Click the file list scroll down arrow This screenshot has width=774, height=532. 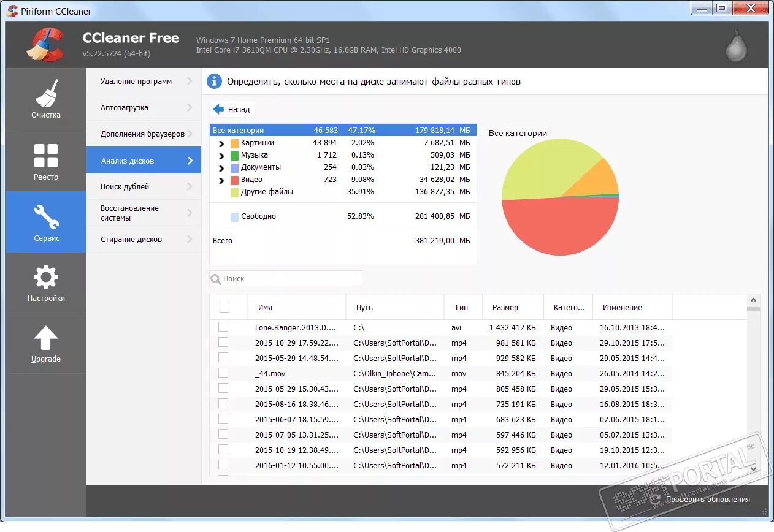pos(754,468)
